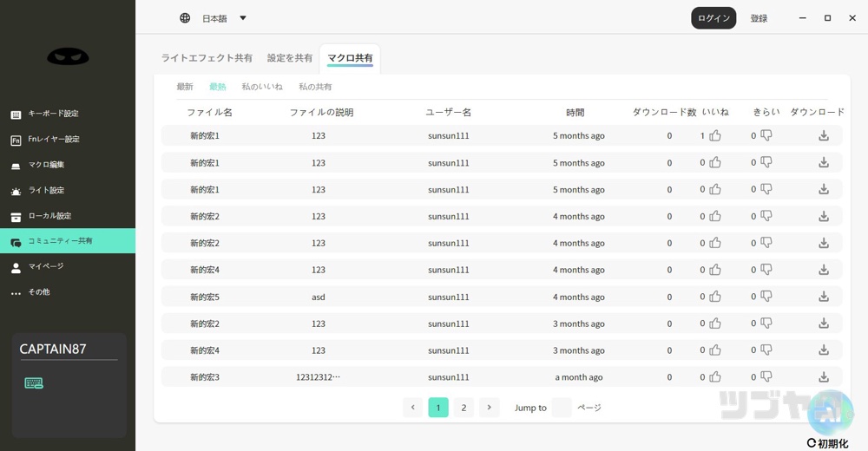The image size is (868, 451).
Task: Go to マクロ編集 in the sidebar
Action: pyautogui.click(x=45, y=165)
